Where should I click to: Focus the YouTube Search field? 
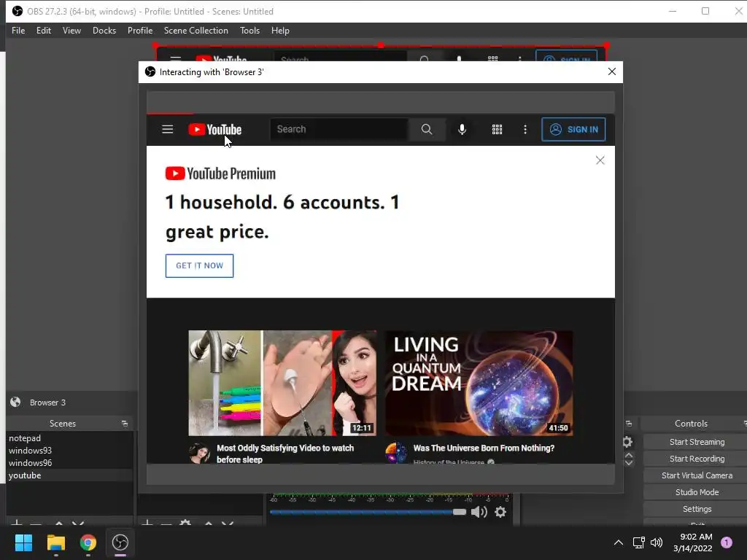pos(338,129)
